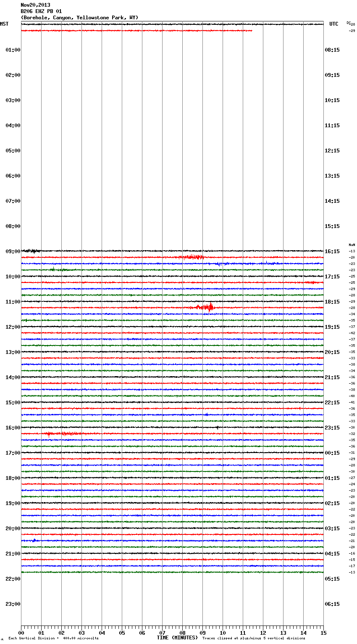Select the 00:15 UTC time label
This screenshot has height=644, width=357.
click(x=332, y=453)
